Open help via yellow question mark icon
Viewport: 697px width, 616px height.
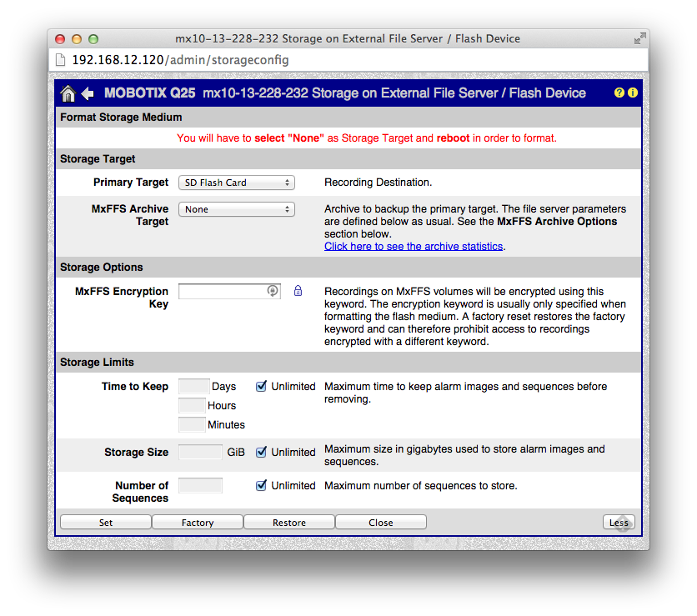coord(619,93)
